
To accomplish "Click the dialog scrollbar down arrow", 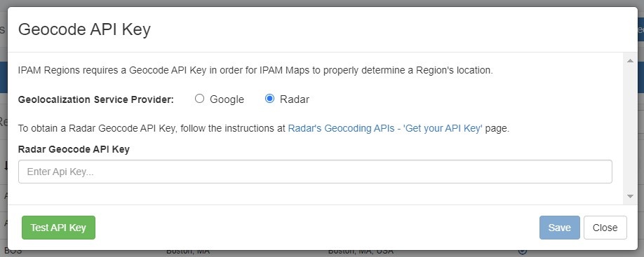I will pyautogui.click(x=630, y=197).
